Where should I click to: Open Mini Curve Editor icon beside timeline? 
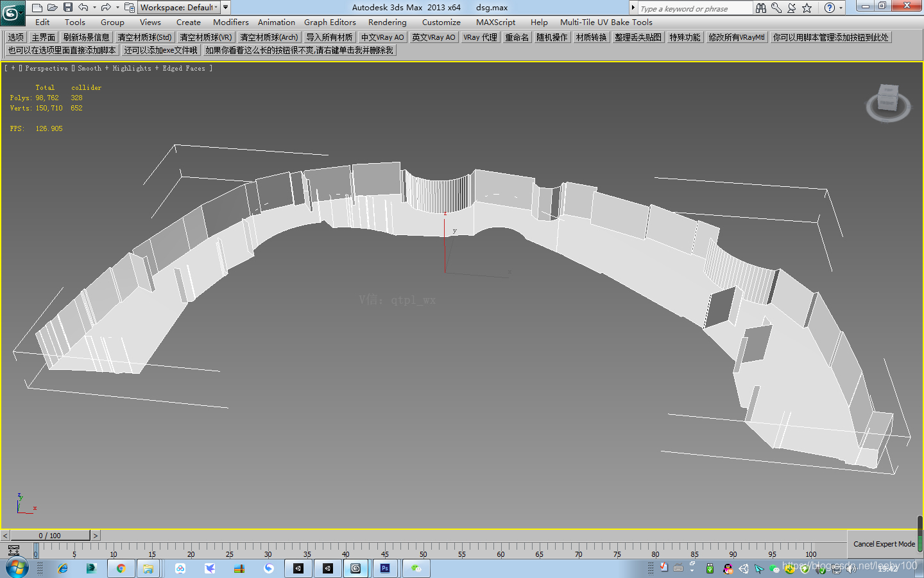point(13,550)
